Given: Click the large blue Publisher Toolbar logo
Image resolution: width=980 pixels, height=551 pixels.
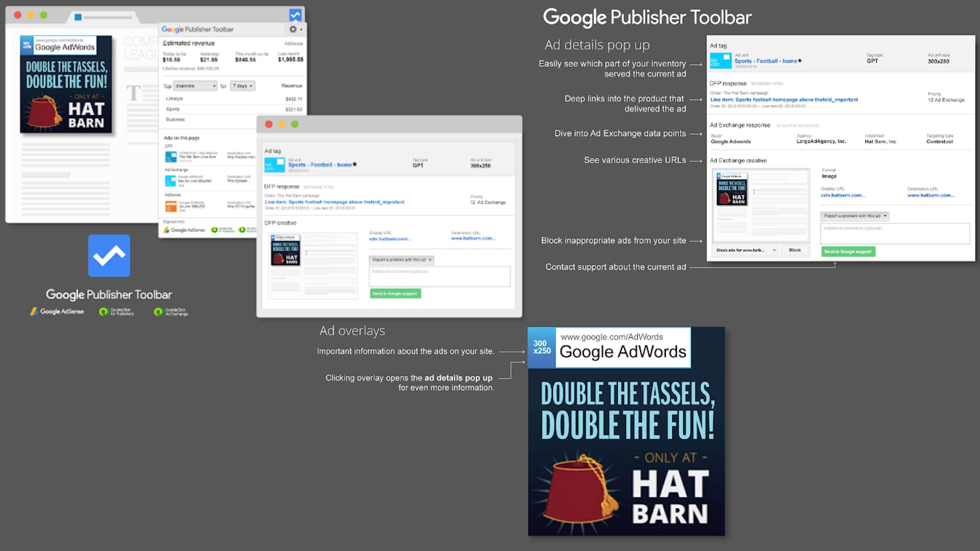Looking at the screenshot, I should (109, 256).
